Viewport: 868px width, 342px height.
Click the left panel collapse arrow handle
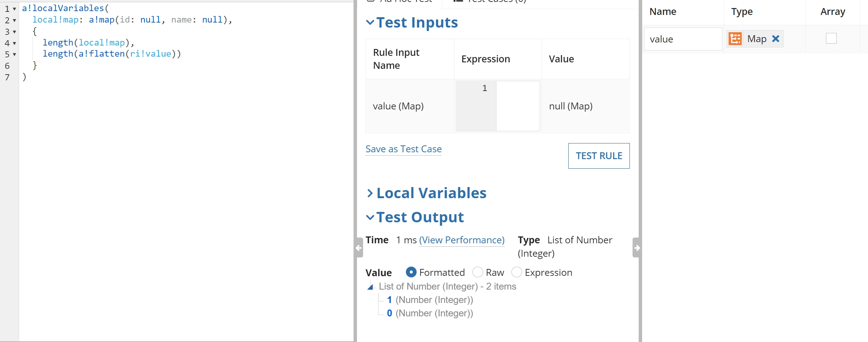click(x=359, y=248)
